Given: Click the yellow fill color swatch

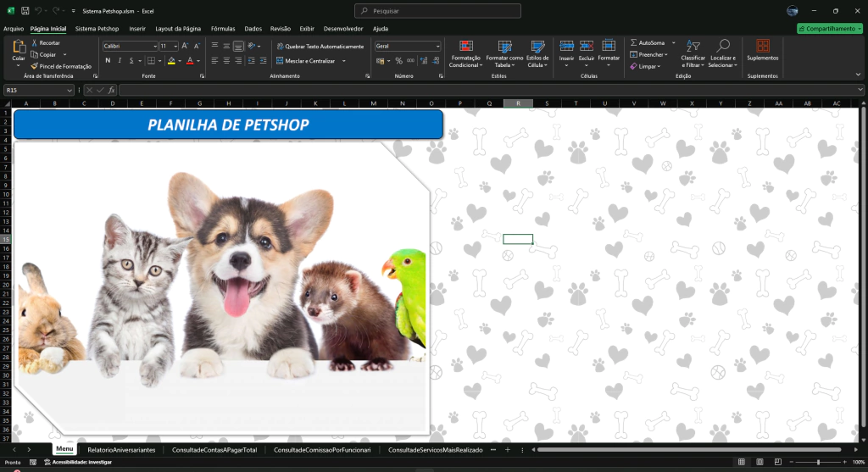Looking at the screenshot, I should coord(170,61).
